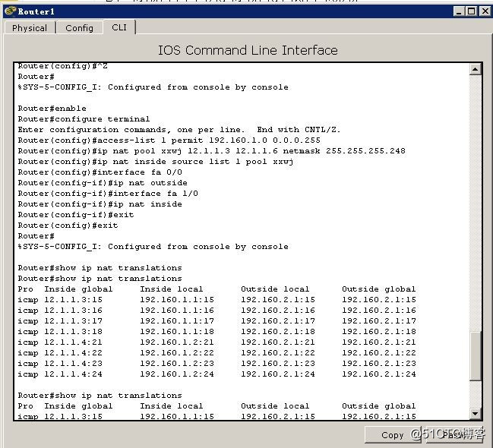493x448 pixels.
Task: Click the Router1 title bar icon
Action: [10, 11]
